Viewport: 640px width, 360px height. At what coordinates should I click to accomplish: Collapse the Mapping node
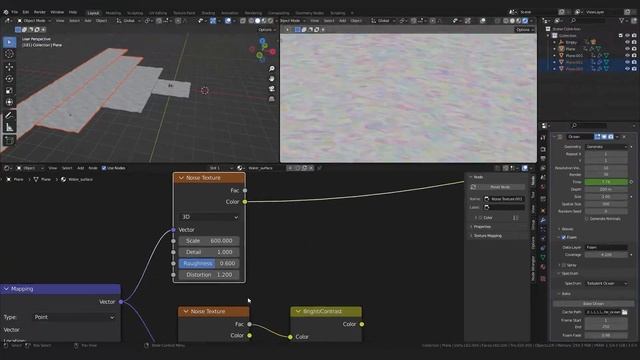pos(6,289)
